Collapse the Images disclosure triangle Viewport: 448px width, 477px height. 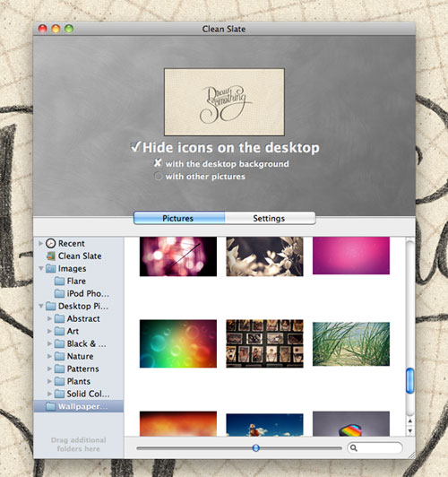coord(40,269)
